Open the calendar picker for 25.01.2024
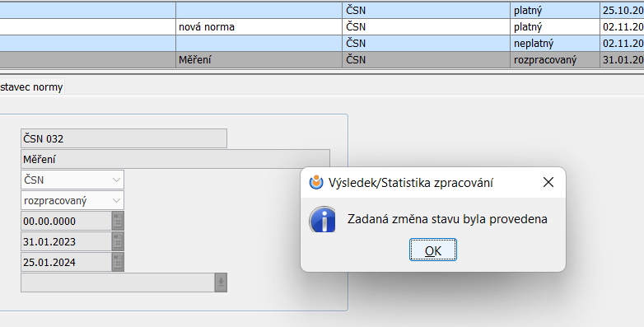The height and width of the screenshot is (327, 644). (118, 262)
